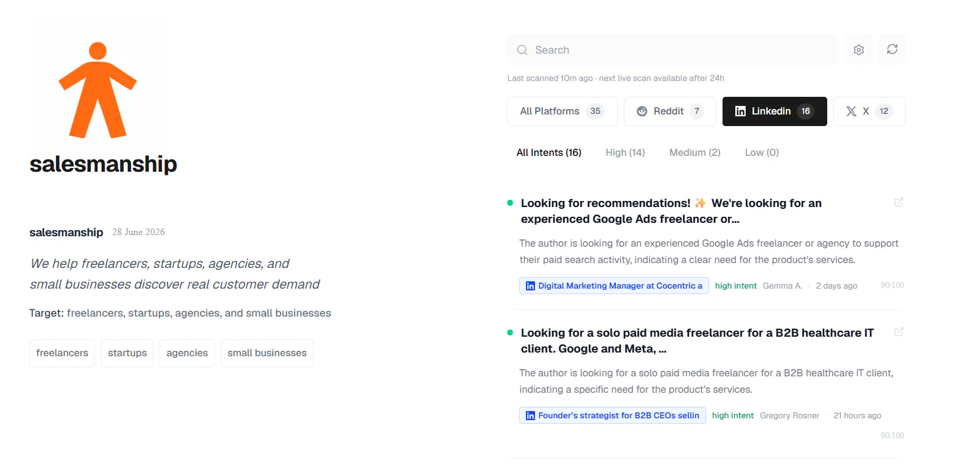980x464 pixels.
Task: Click author name Gregory Rosner
Action: pyautogui.click(x=789, y=415)
